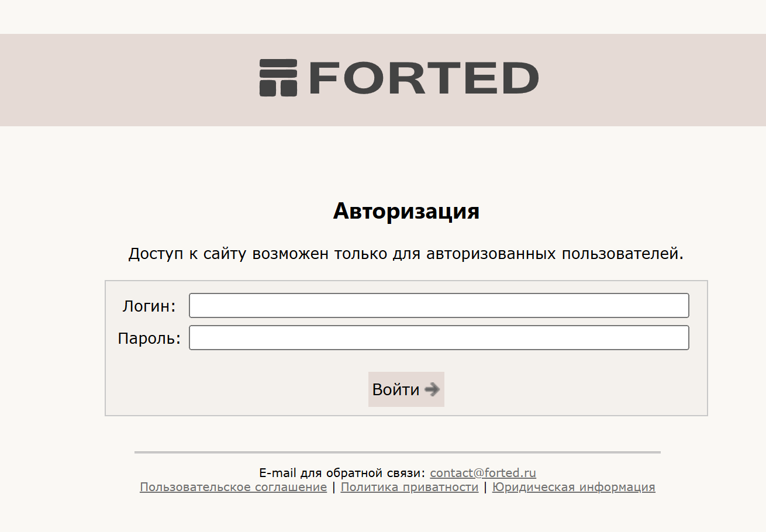The image size is (766, 532).
Task: Click the Авторизация heading
Action: tap(406, 211)
